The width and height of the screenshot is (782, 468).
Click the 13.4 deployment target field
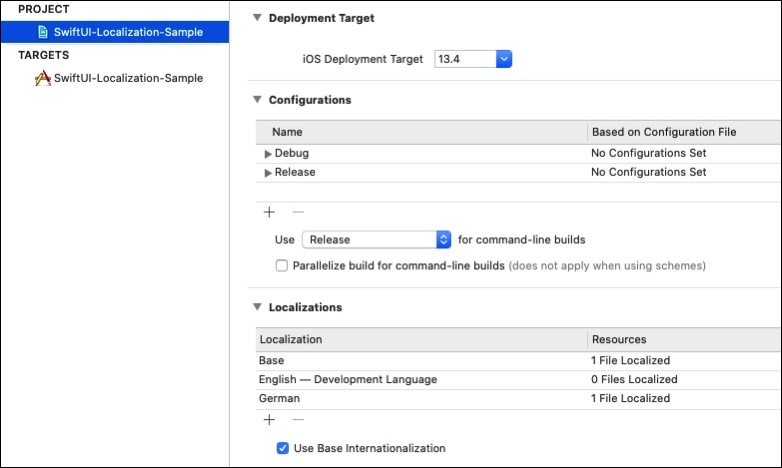tap(465, 59)
